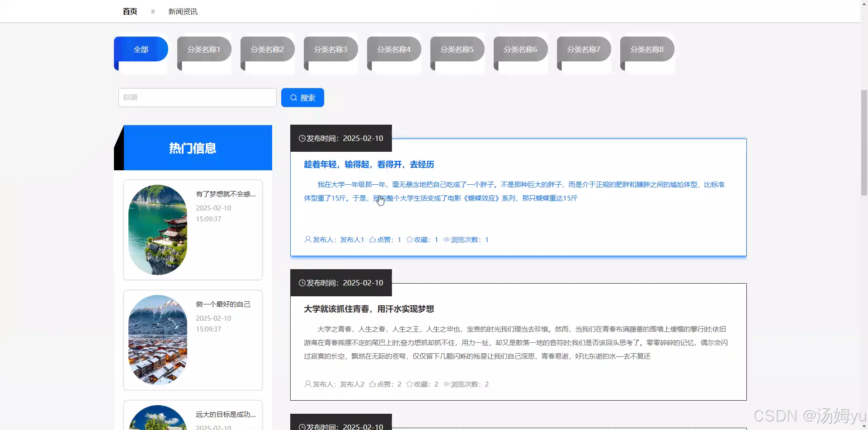Focus the 标题 search input field

pos(198,98)
